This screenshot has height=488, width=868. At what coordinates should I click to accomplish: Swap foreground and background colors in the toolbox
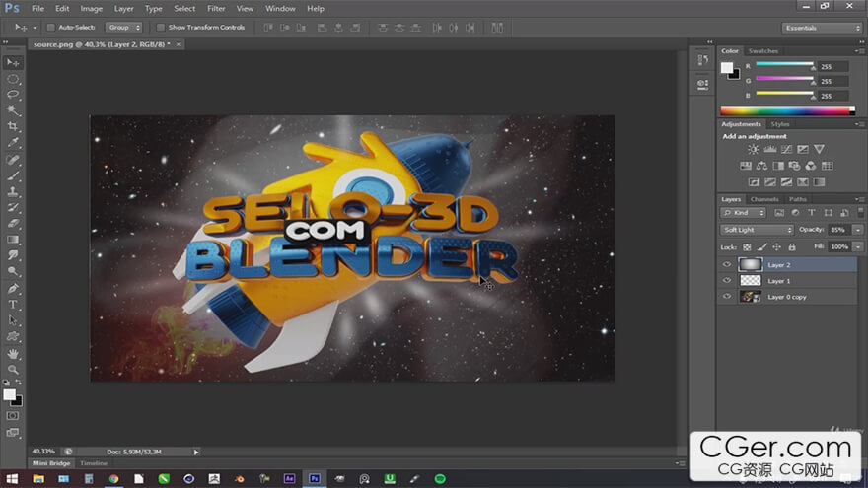point(19,383)
